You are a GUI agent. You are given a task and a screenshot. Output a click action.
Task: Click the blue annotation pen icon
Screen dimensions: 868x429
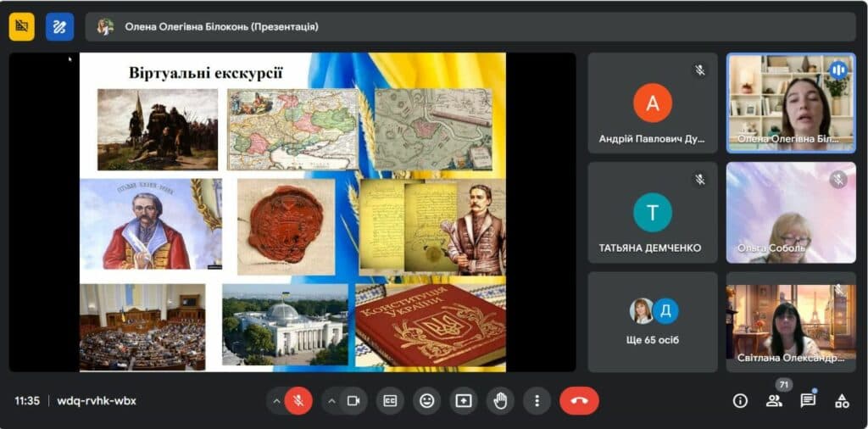point(60,26)
